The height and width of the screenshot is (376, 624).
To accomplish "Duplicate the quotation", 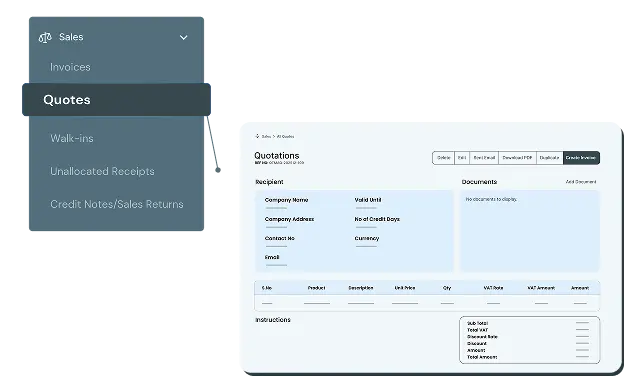I will 550,158.
